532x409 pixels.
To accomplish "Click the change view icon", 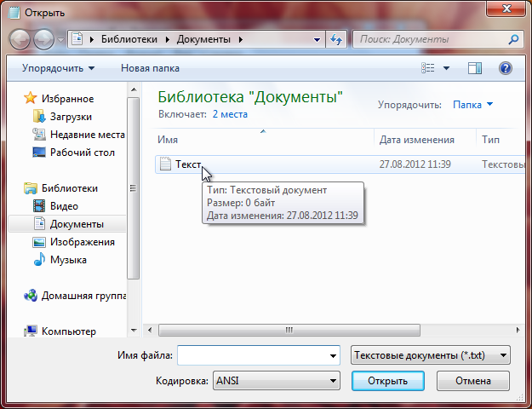I will click(428, 68).
